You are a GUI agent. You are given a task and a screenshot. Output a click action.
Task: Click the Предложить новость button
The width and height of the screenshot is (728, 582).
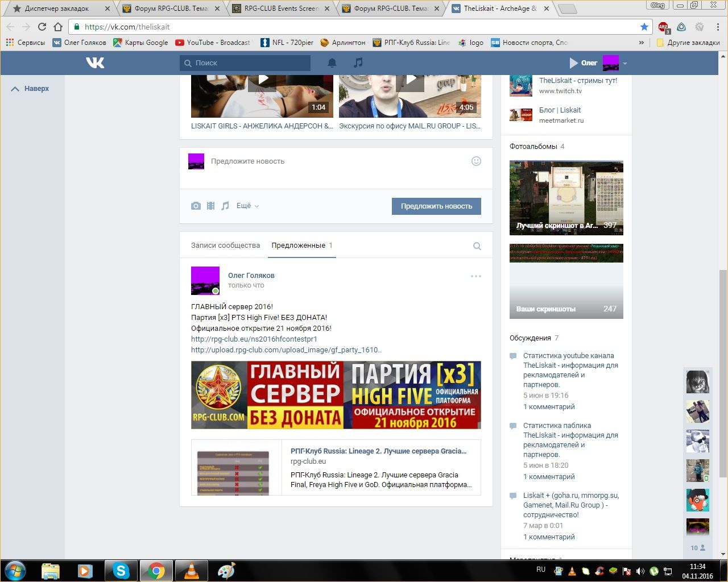pyautogui.click(x=436, y=206)
